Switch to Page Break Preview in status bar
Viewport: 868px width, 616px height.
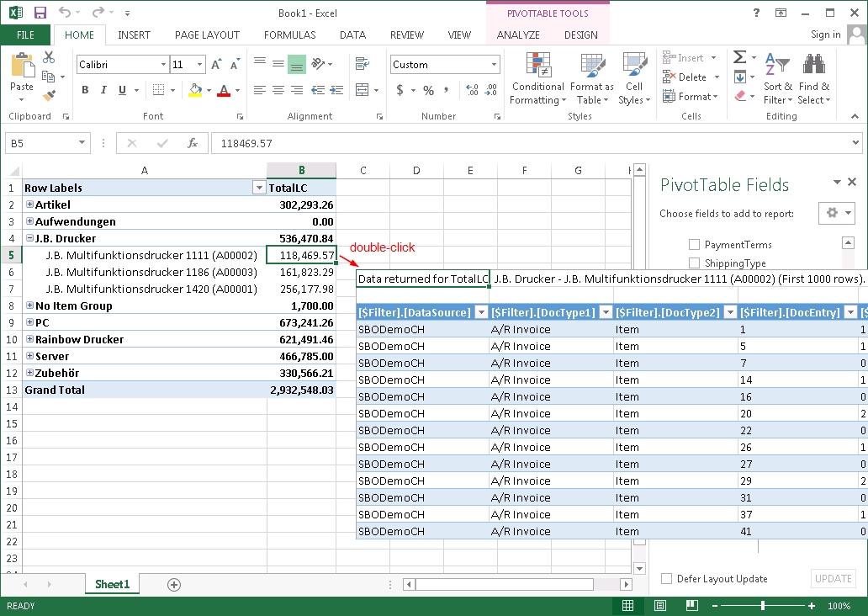pyautogui.click(x=692, y=605)
